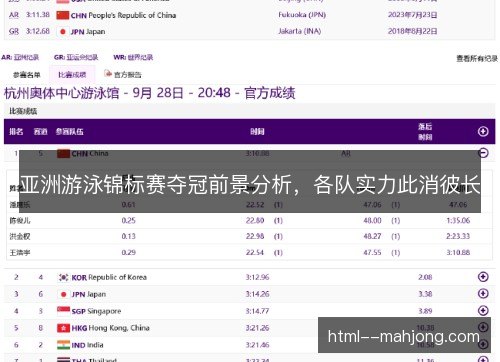The width and height of the screenshot is (500, 362).
Task: Click the 2.08 time behind value
Action: pyautogui.click(x=425, y=277)
